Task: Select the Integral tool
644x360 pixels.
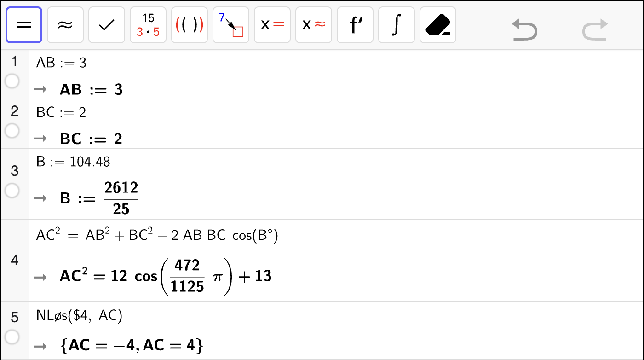Action: pos(397,25)
